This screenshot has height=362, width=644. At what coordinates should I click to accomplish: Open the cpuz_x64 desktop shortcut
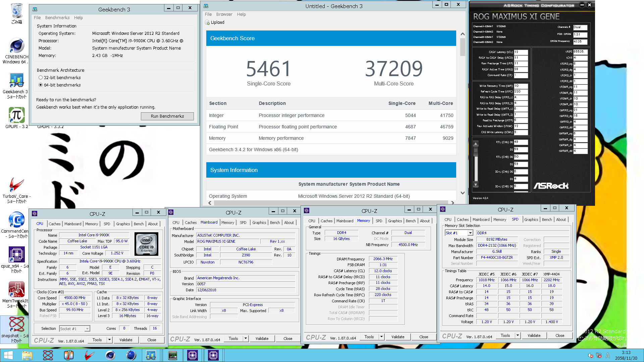(x=16, y=260)
